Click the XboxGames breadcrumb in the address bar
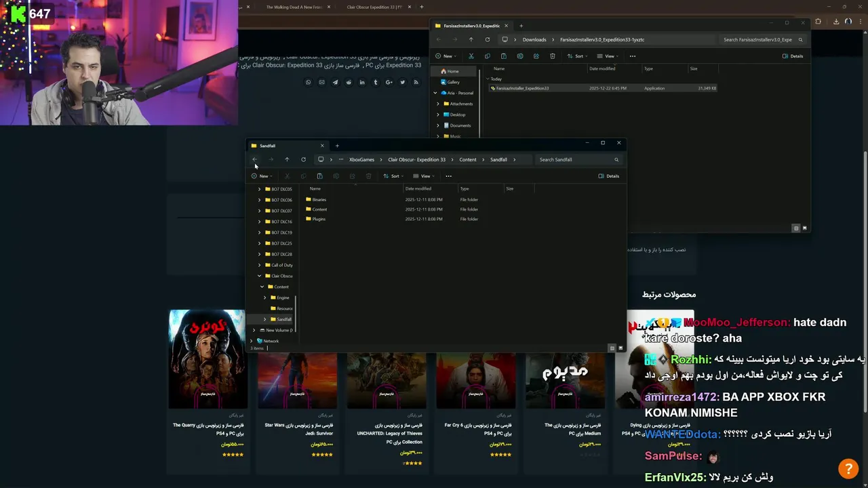This screenshot has height=488, width=868. point(361,159)
